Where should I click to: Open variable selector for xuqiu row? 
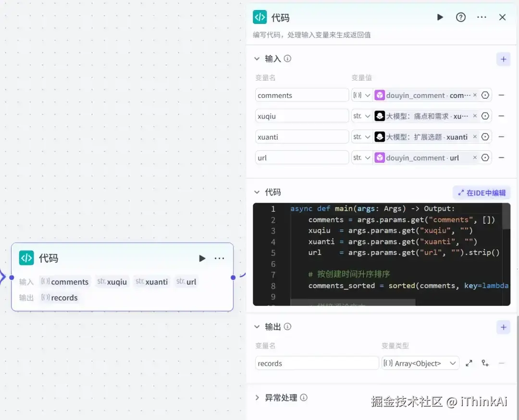485,116
